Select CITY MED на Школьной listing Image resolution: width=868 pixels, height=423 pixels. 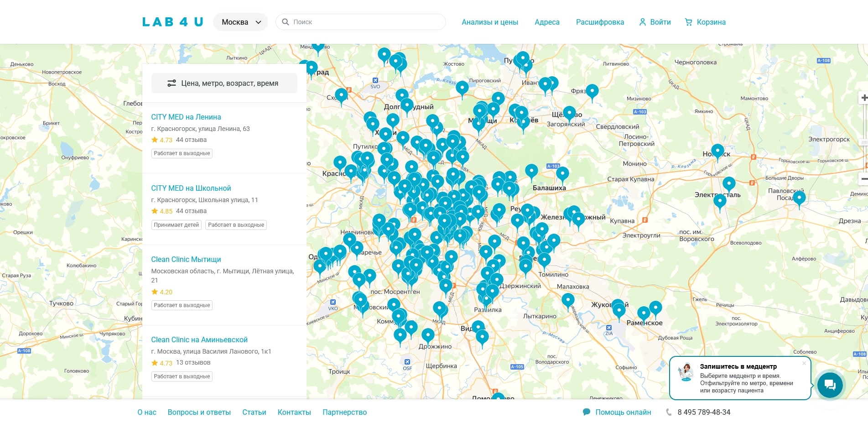[191, 188]
